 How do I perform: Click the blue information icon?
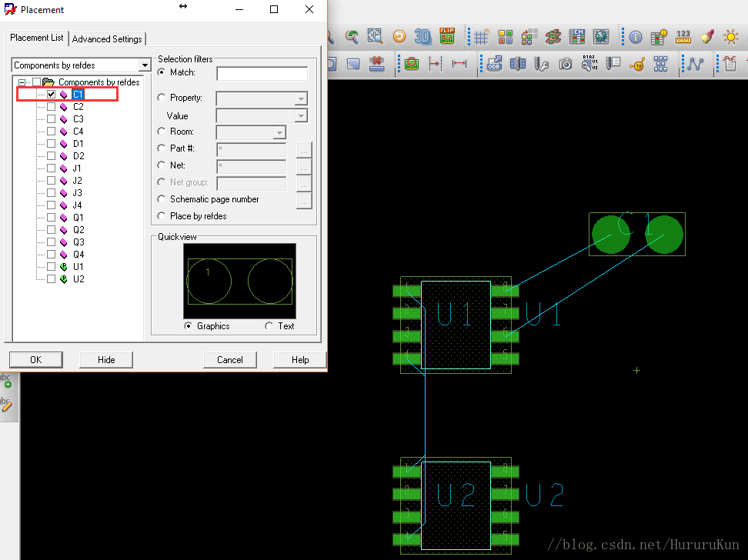(636, 36)
